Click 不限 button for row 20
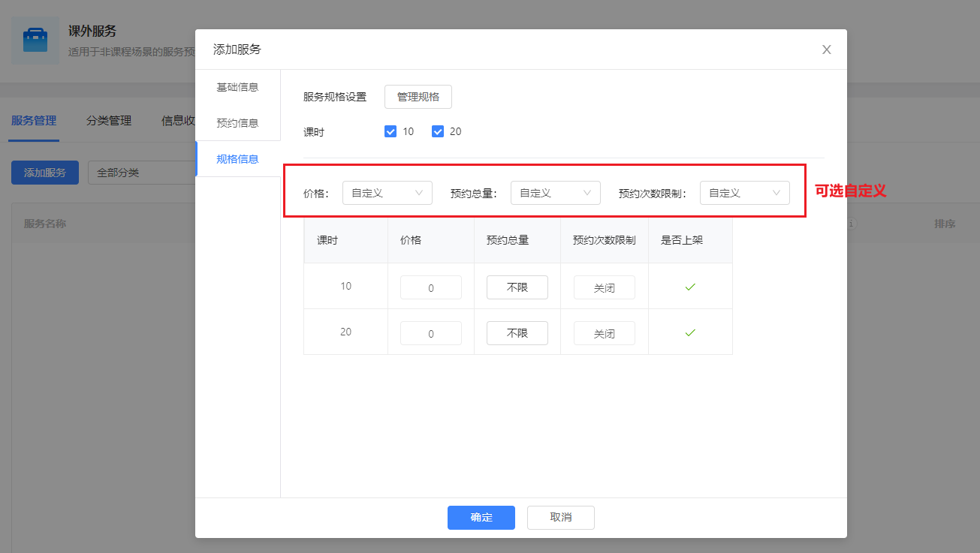This screenshot has width=980, height=553. click(517, 333)
